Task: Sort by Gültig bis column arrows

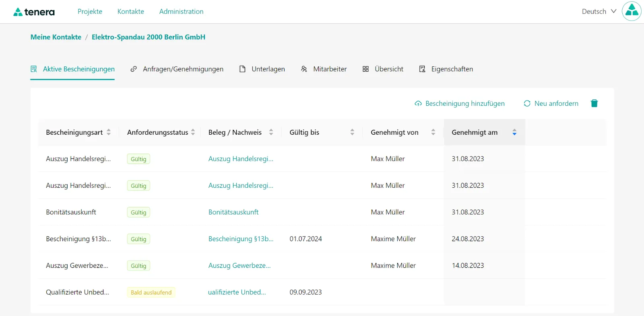Action: tap(352, 132)
